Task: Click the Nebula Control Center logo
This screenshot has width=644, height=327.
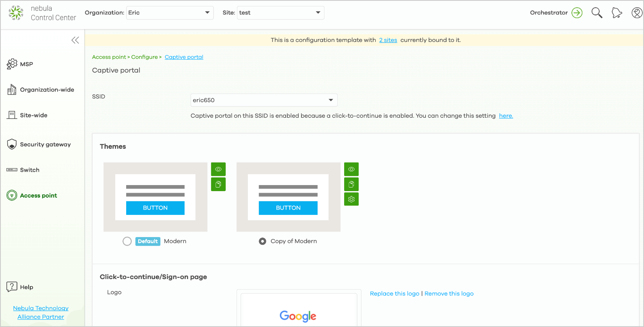Action: 42,13
